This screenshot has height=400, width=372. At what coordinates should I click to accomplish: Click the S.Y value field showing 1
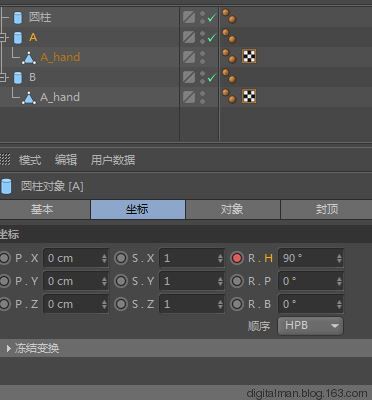192,281
